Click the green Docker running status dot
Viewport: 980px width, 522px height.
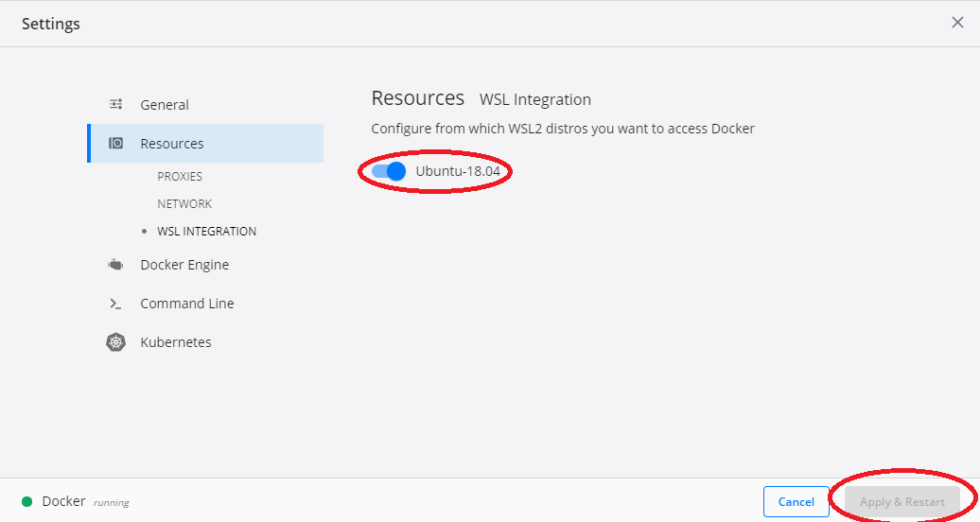26,501
